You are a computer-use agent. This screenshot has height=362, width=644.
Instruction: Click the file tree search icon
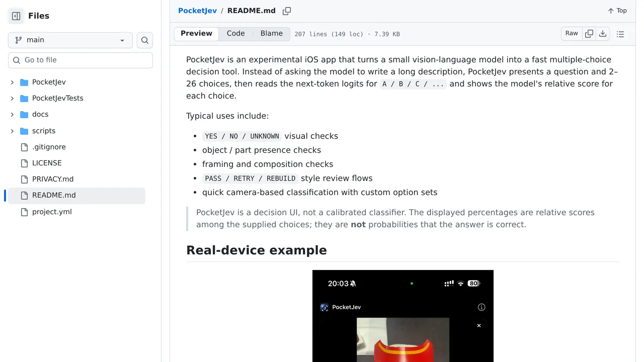[145, 40]
